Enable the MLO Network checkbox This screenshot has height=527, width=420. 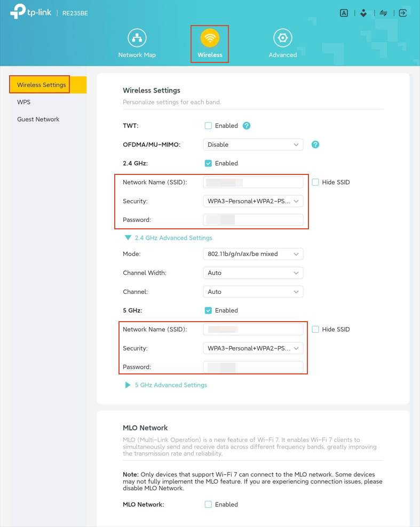pos(208,505)
